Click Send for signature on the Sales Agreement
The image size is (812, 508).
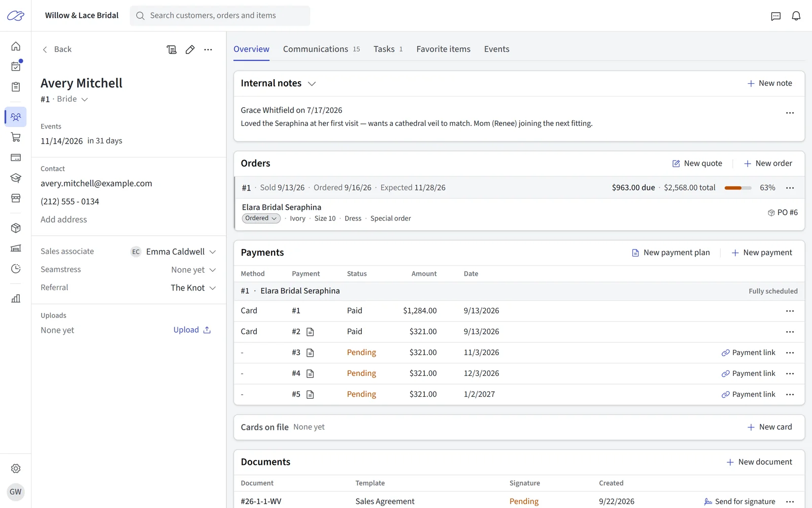(x=739, y=501)
